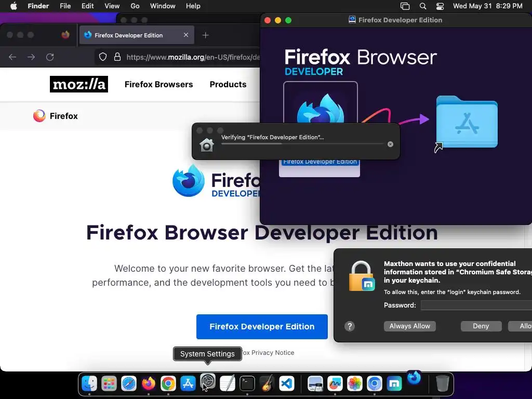Open Finder from the Dock
Screen dimensions: 532x399
point(89,384)
